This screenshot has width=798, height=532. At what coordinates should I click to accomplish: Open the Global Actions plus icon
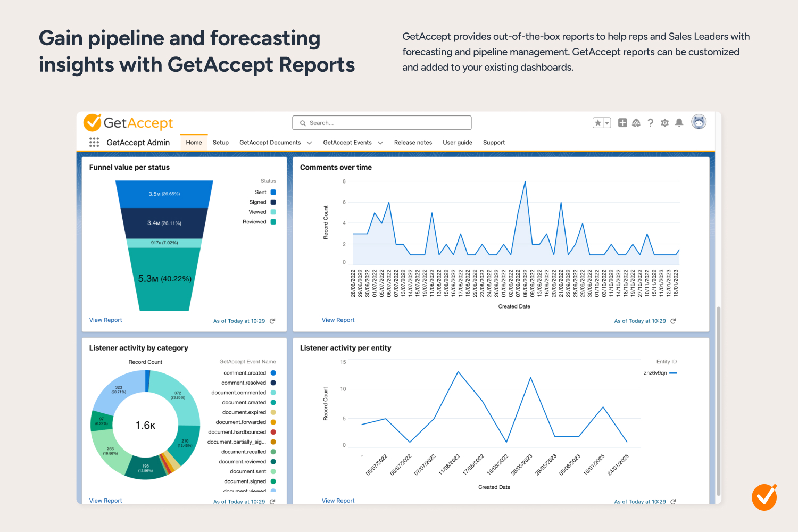tap(622, 123)
